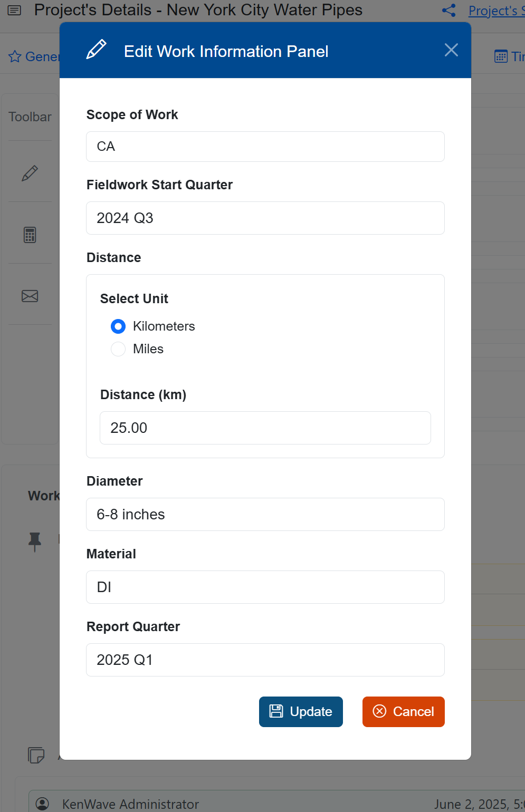Open the Fieldwork Start Quarter field
Image resolution: width=525 pixels, height=812 pixels.
(265, 218)
